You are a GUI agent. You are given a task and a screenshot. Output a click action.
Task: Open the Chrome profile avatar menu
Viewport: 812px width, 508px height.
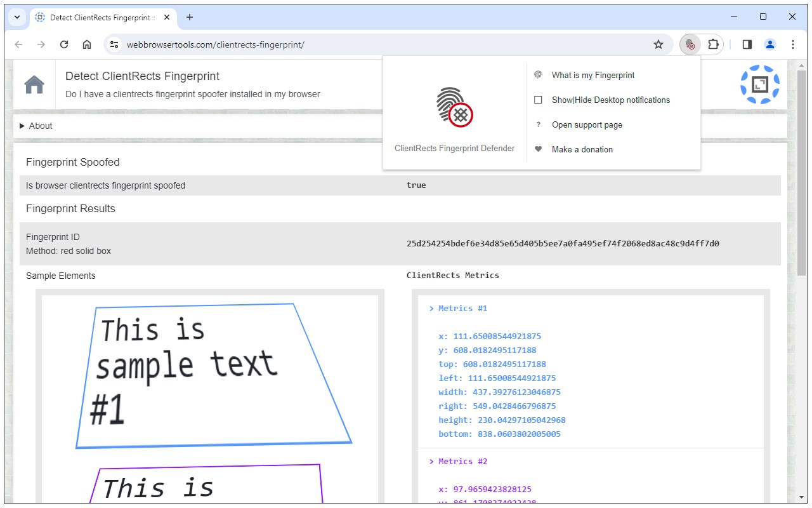click(770, 44)
